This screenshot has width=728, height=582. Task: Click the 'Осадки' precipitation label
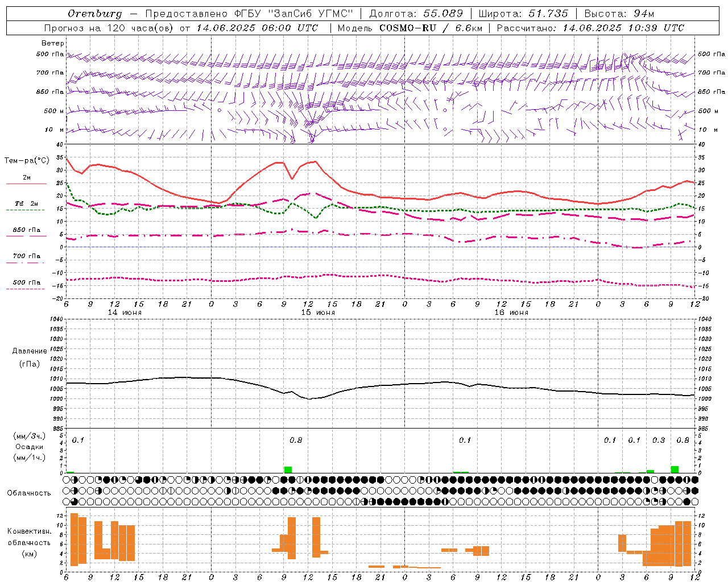[30, 447]
